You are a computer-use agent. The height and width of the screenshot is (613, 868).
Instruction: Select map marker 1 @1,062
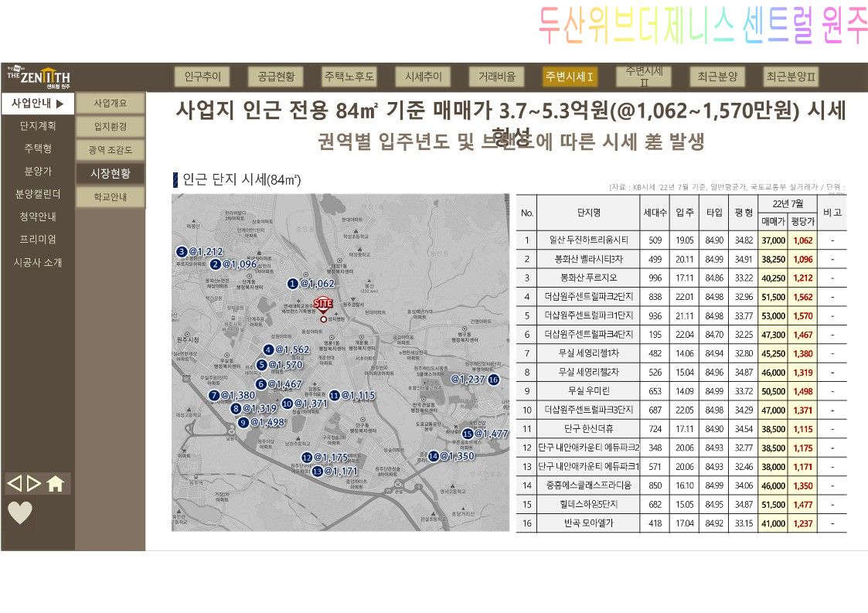(311, 284)
